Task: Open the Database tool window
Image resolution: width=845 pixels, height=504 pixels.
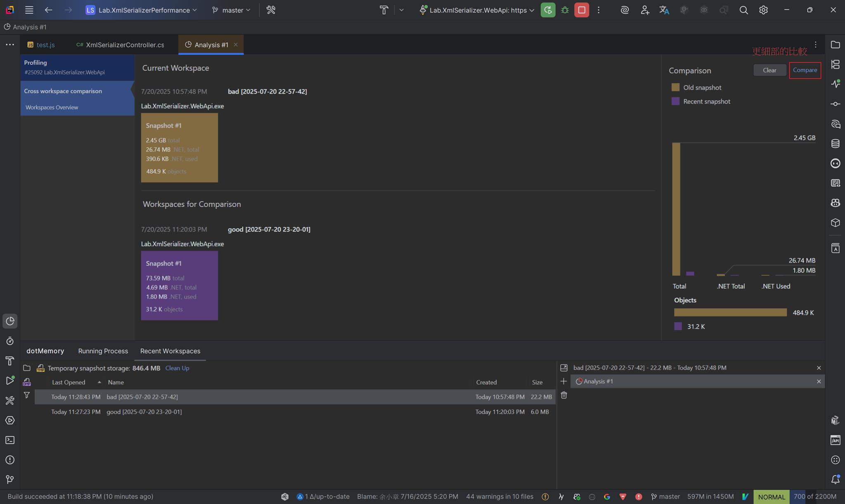Action: (x=836, y=144)
